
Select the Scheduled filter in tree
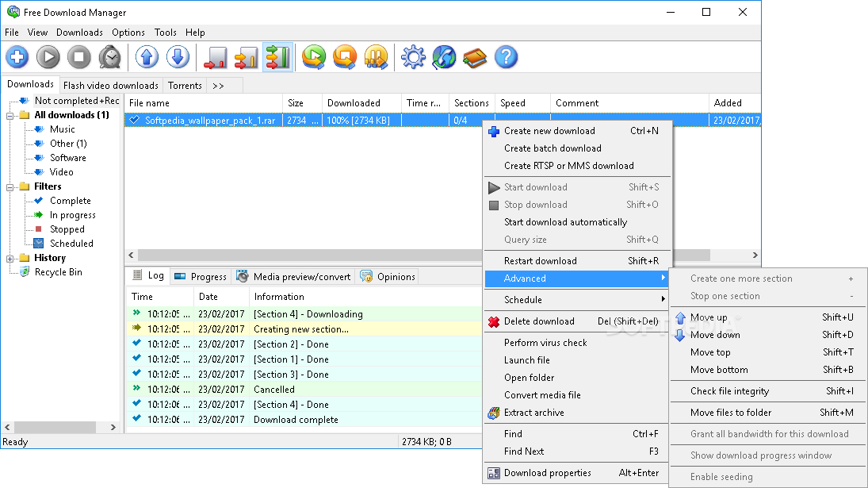coord(71,244)
